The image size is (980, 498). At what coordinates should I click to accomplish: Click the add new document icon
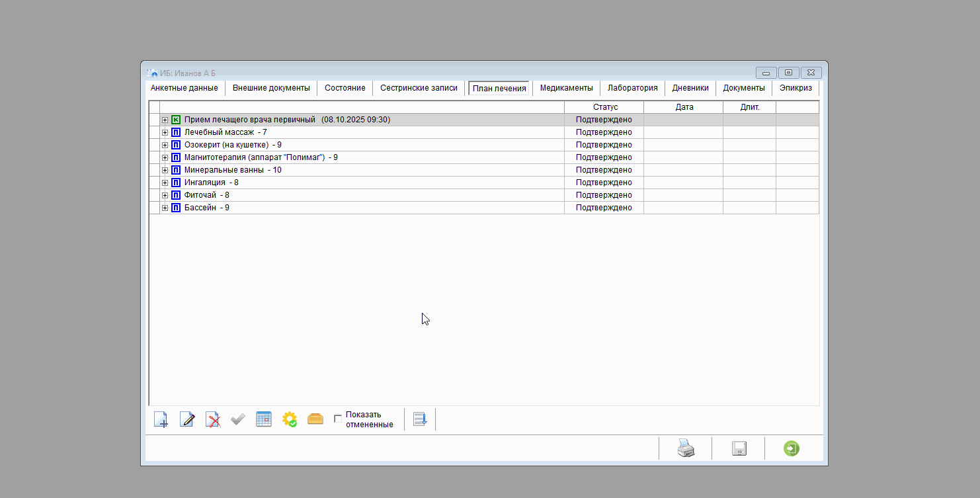pos(161,419)
